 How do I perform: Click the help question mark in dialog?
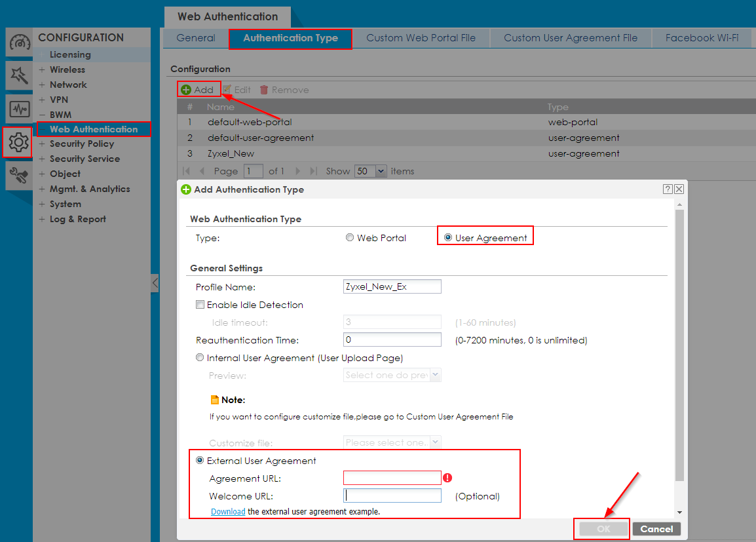[668, 189]
